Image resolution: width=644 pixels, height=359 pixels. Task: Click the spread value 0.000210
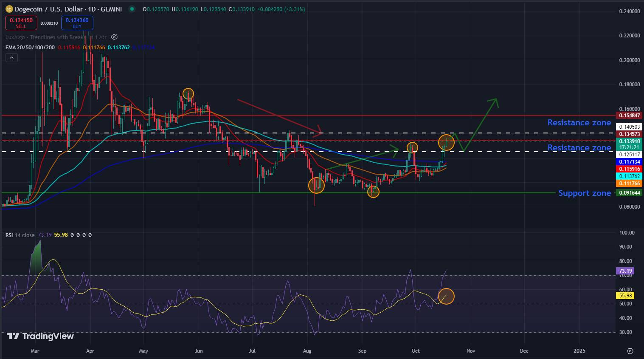49,23
